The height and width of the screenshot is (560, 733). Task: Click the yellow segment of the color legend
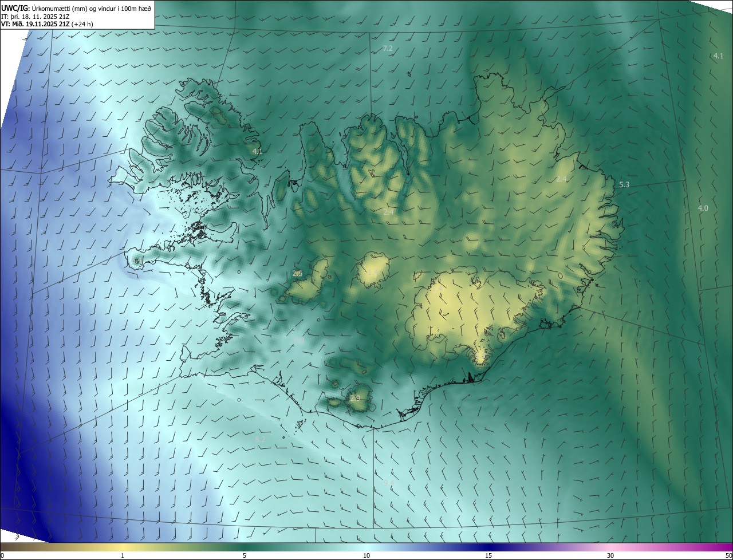point(123,547)
